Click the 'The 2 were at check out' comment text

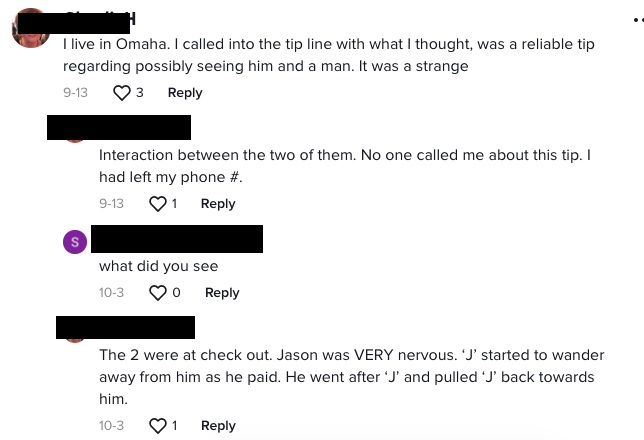(x=350, y=377)
